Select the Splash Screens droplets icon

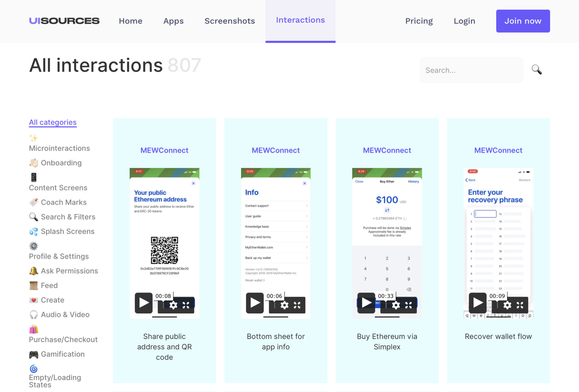(x=34, y=231)
